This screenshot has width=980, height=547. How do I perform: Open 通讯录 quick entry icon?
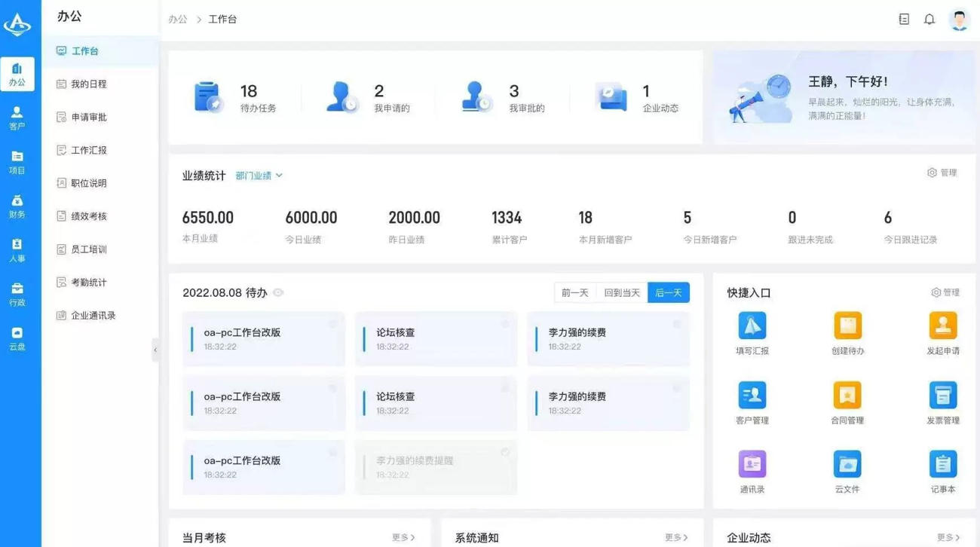click(752, 464)
